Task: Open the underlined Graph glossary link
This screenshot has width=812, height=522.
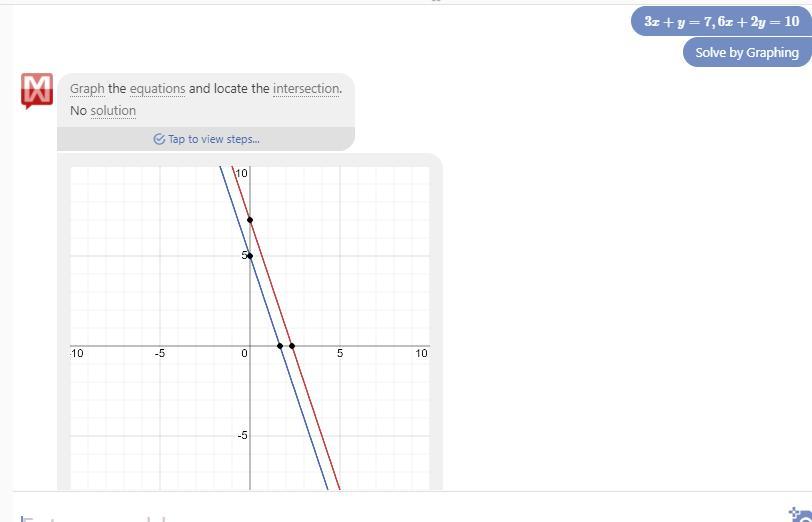Action: point(87,89)
